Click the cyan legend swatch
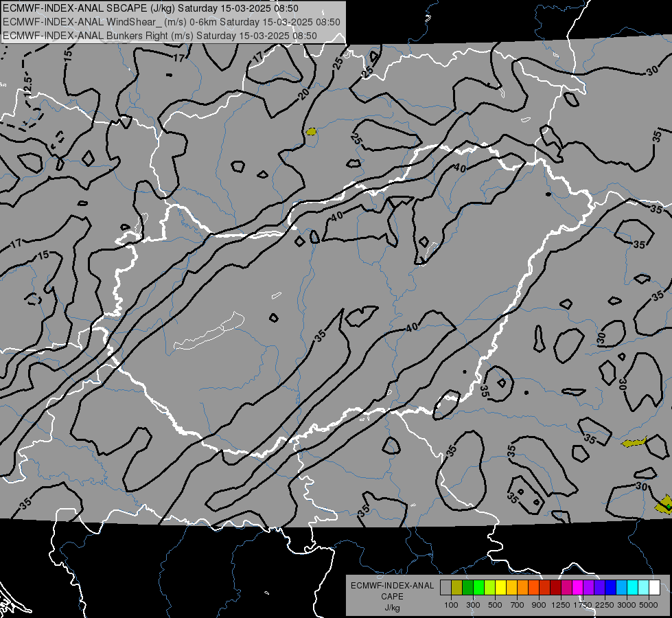Viewport: 672px width, 618px height. (x=633, y=588)
